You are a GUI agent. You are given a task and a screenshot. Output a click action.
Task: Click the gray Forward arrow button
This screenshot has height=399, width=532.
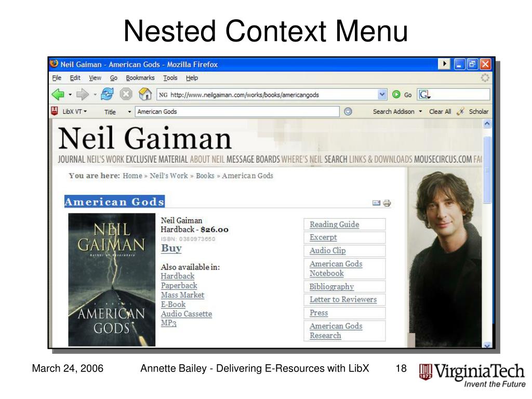pyautogui.click(x=83, y=95)
